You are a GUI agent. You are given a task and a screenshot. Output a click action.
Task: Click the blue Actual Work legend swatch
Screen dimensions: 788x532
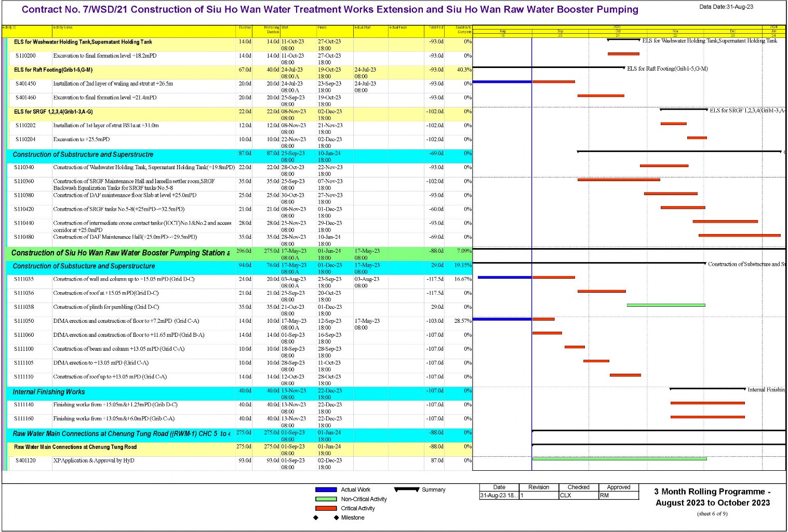(x=326, y=489)
